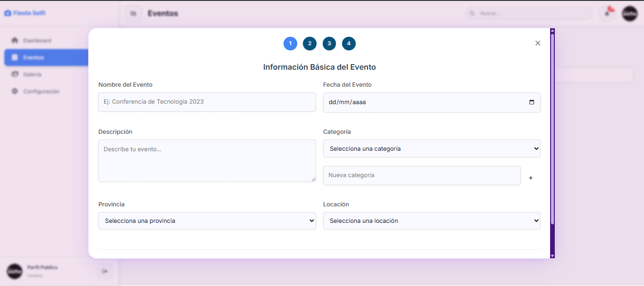Click the modal's purple scrollbar
644x286 pixels.
coord(552,141)
